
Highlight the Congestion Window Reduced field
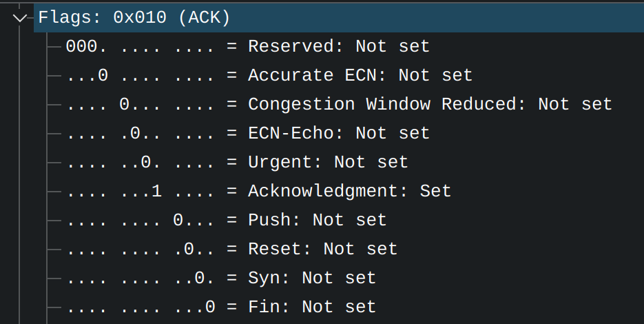coord(430,104)
